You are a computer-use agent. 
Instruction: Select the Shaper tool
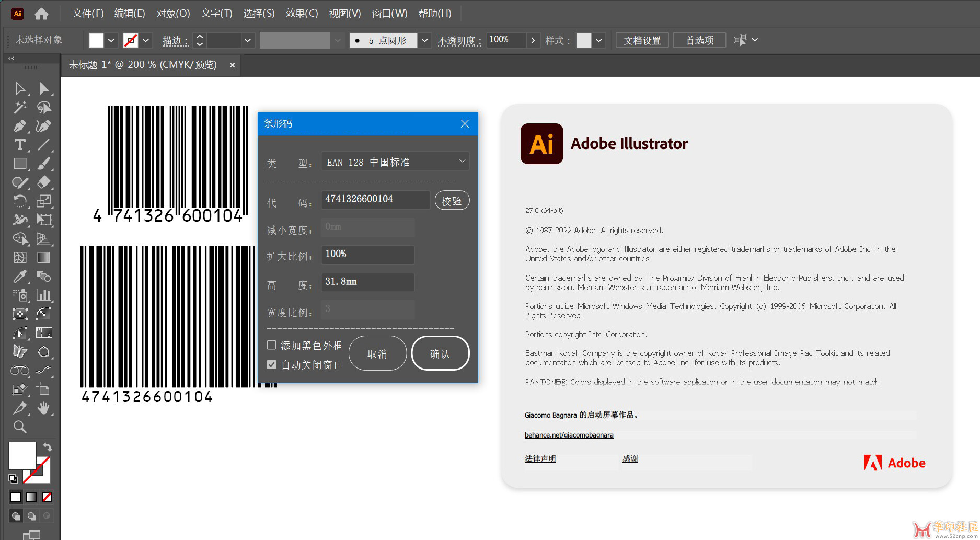20,182
